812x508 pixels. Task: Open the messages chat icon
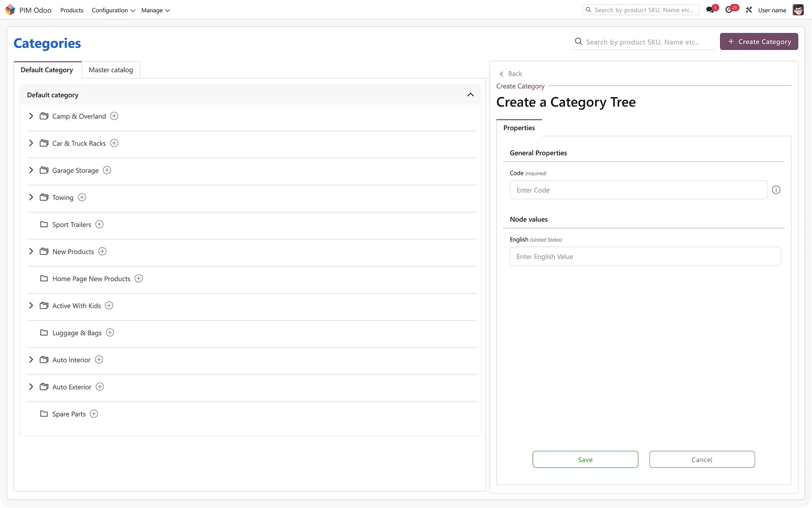click(710, 10)
